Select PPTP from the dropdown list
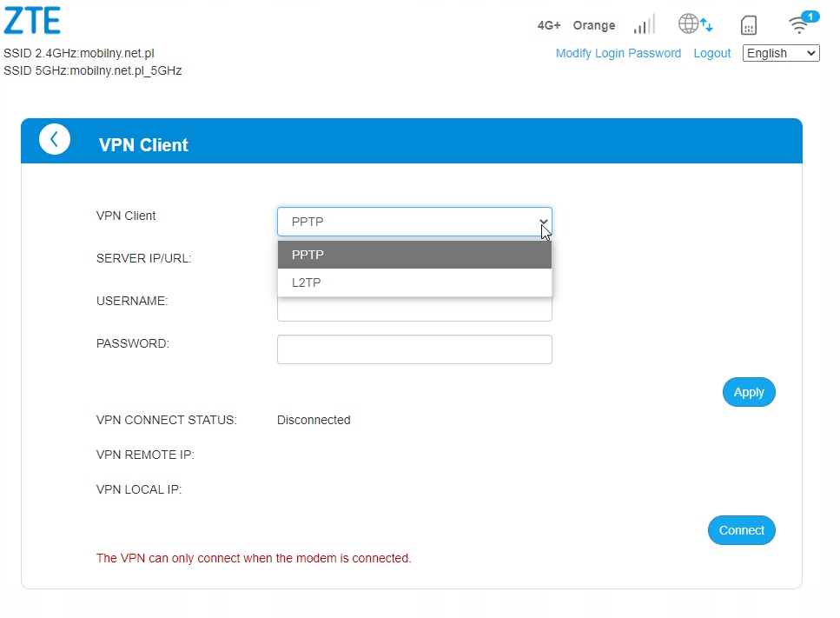 (x=414, y=255)
